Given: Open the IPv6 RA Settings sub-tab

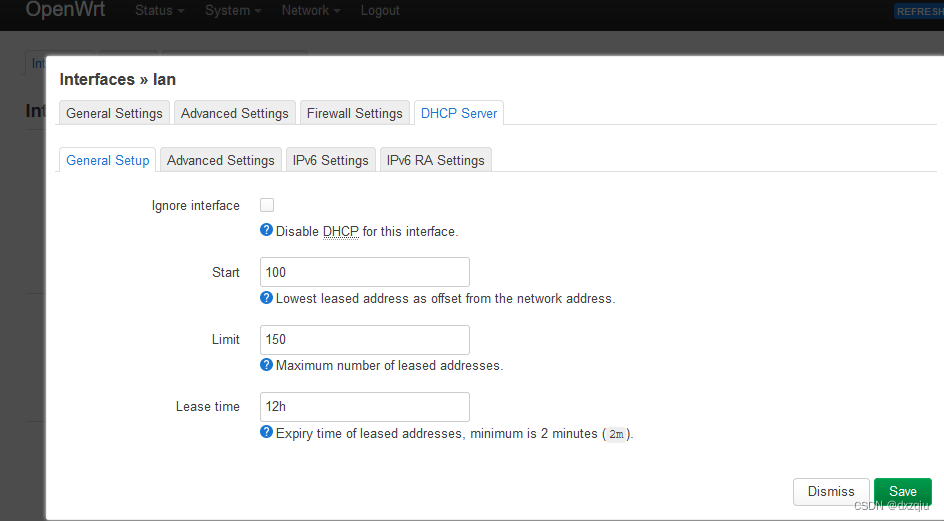Looking at the screenshot, I should pos(435,160).
